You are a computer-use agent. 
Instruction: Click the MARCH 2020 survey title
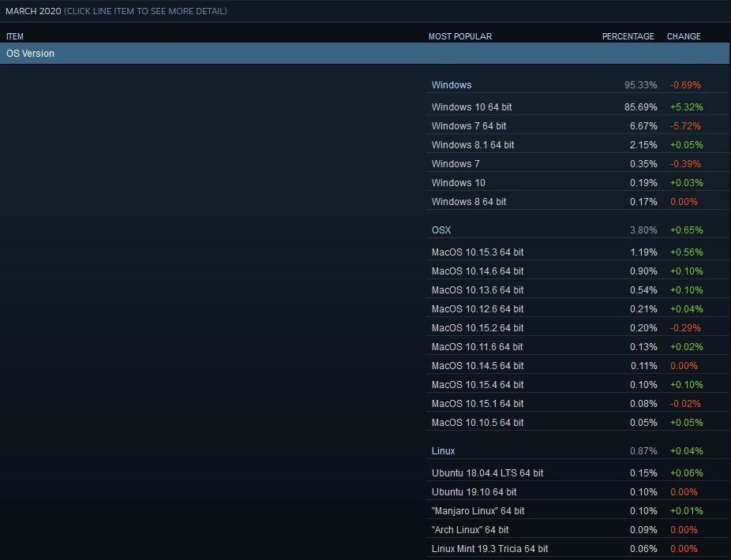tap(33, 11)
